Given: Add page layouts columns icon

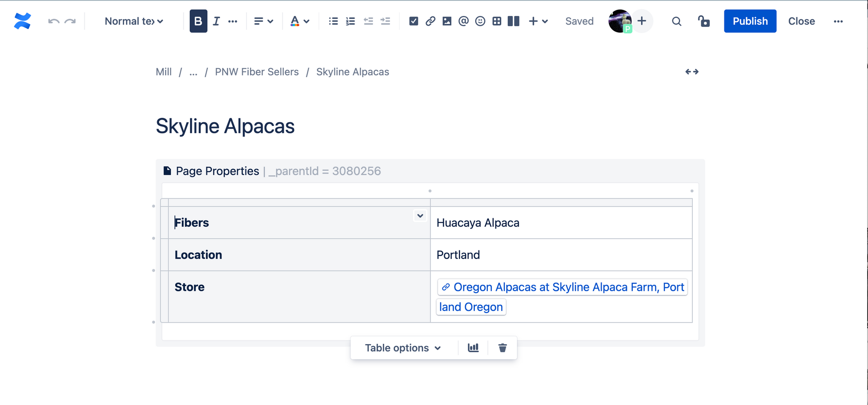Looking at the screenshot, I should pyautogui.click(x=513, y=21).
